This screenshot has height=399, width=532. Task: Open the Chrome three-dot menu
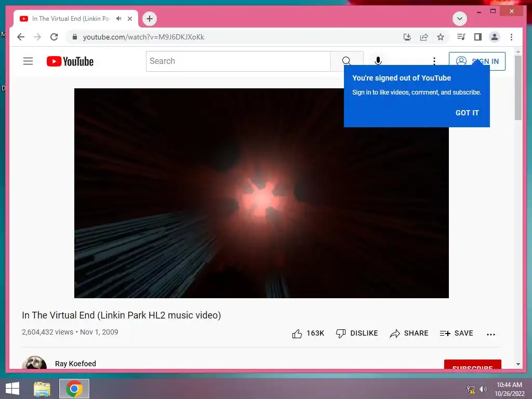pos(511,37)
